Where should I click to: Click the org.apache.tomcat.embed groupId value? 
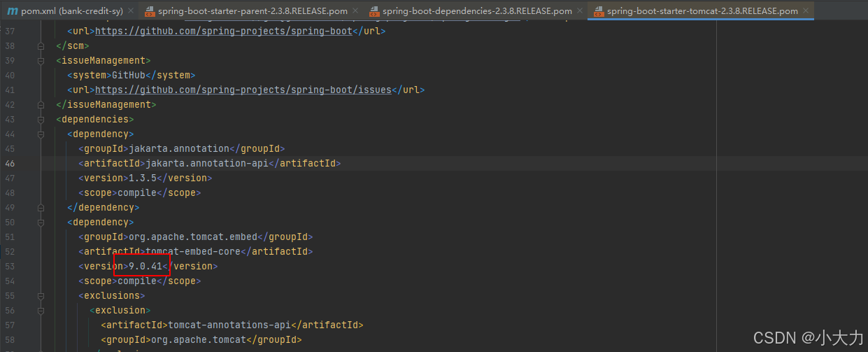click(x=193, y=237)
